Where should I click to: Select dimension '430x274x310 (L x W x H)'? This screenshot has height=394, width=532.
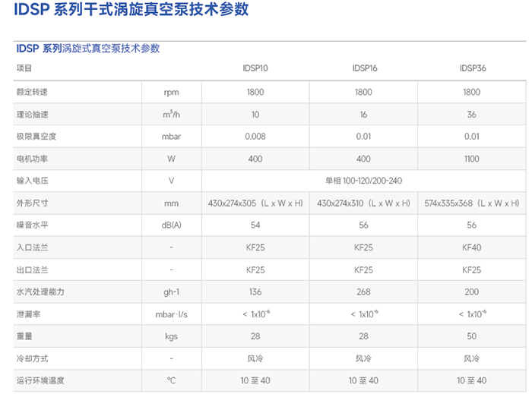(363, 203)
